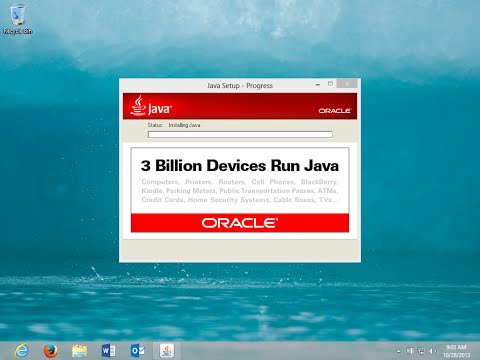Open Firefox from the taskbar
Viewport: 480px width, 360px height.
(51, 351)
